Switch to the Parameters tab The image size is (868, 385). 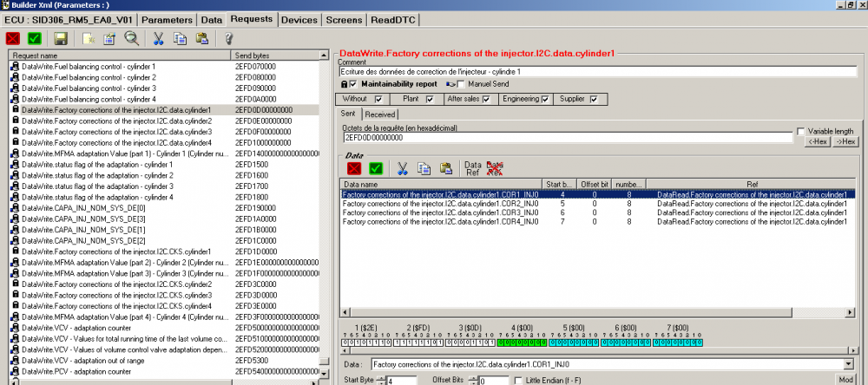click(168, 20)
